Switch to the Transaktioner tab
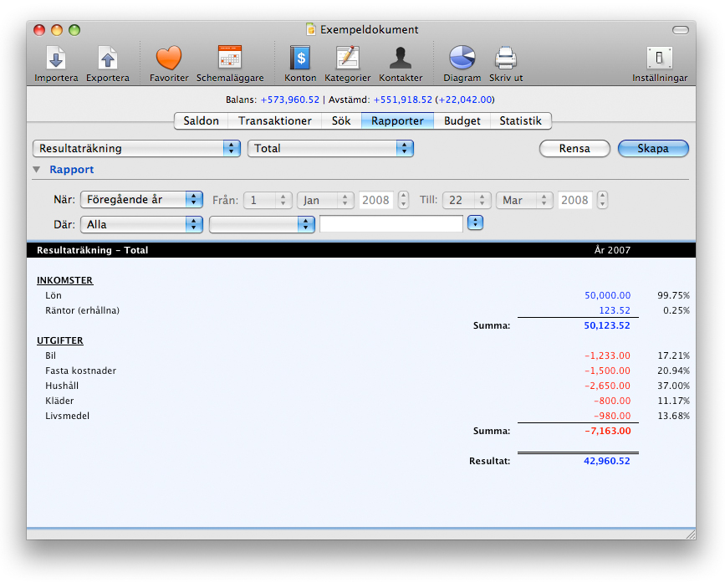The height and width of the screenshot is (588, 725). (x=274, y=120)
